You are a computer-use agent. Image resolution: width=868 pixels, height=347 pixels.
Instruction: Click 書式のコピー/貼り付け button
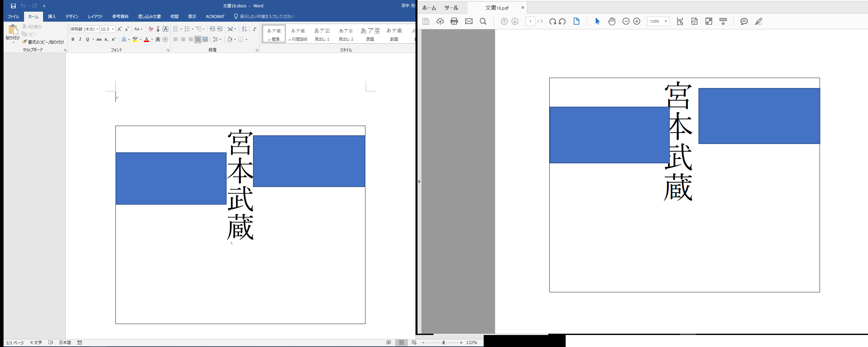(x=43, y=42)
